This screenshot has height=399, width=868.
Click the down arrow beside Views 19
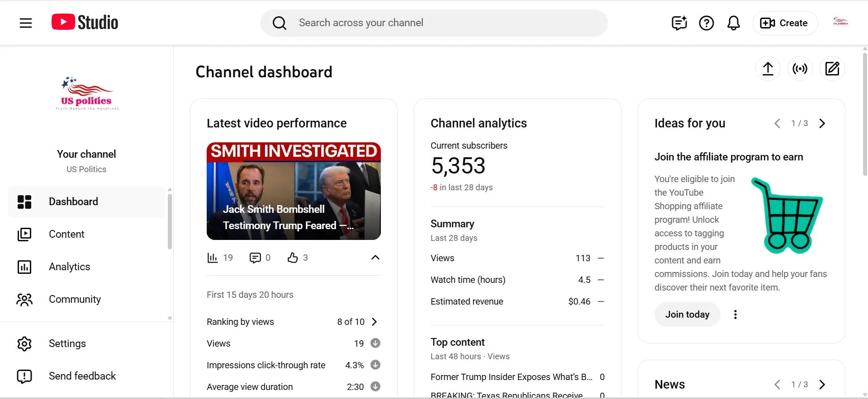[x=375, y=343]
